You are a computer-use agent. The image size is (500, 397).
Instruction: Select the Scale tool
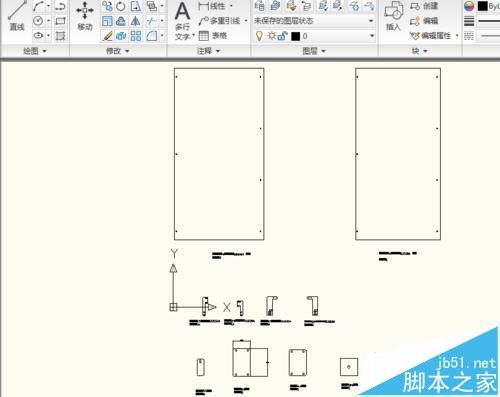click(x=107, y=21)
